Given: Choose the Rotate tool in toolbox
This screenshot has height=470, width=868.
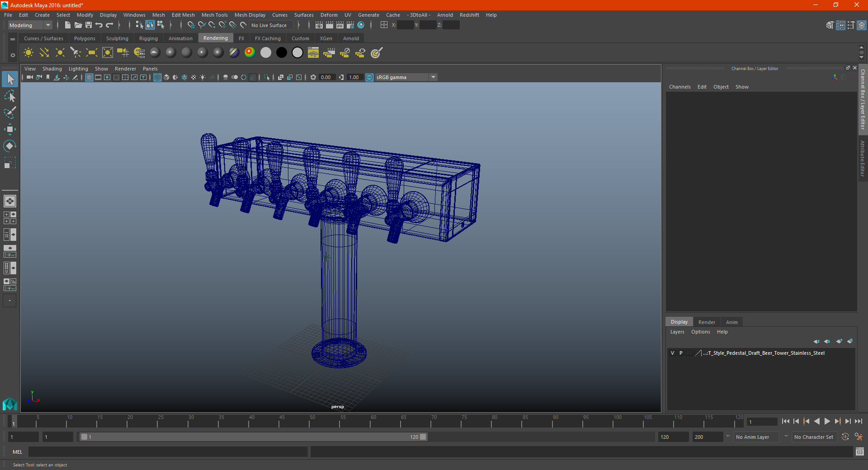Looking at the screenshot, I should (10, 146).
